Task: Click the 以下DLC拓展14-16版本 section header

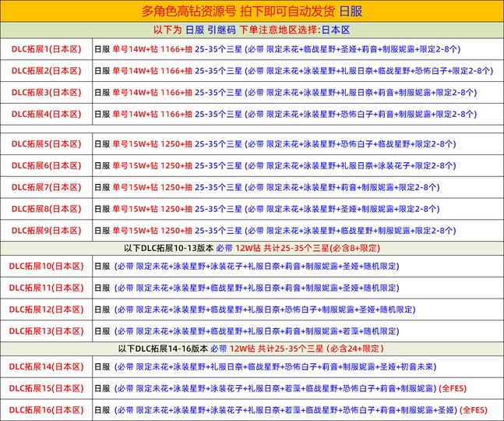Action: [x=252, y=348]
